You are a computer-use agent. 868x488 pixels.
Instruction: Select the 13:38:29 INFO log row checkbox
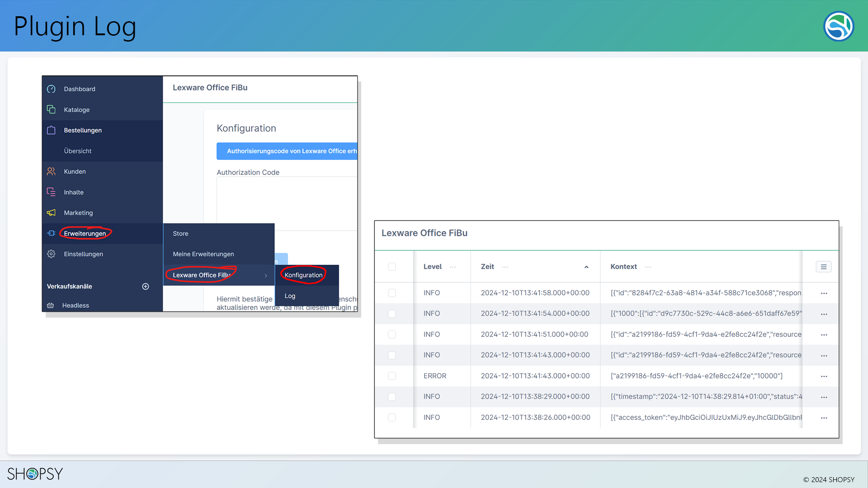[x=392, y=397]
